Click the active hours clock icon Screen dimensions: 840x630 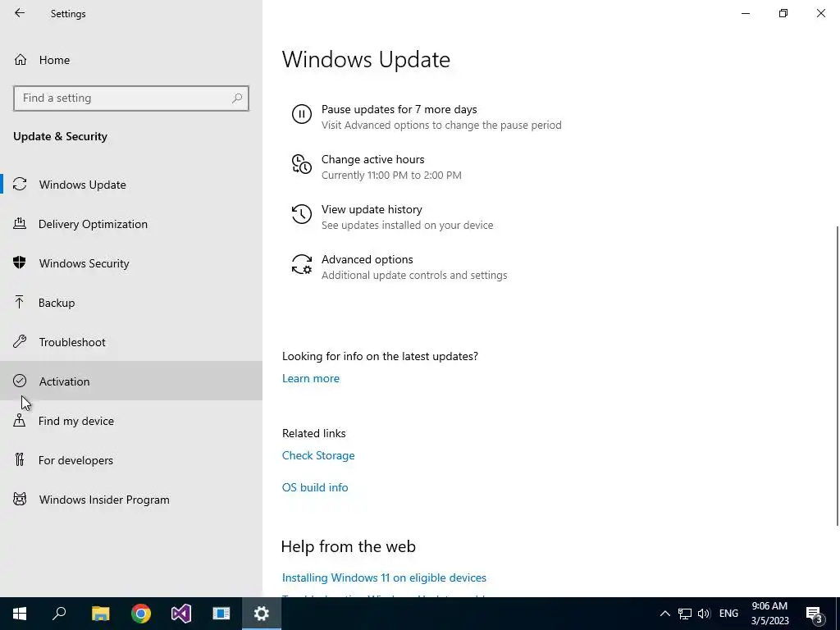tap(302, 164)
